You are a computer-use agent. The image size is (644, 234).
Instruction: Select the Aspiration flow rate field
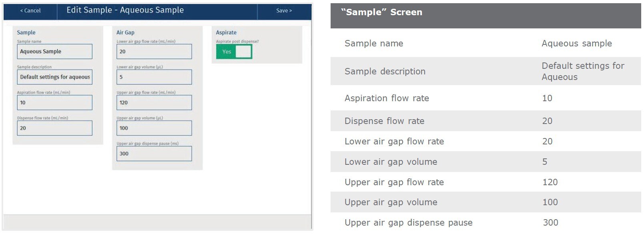click(54, 103)
